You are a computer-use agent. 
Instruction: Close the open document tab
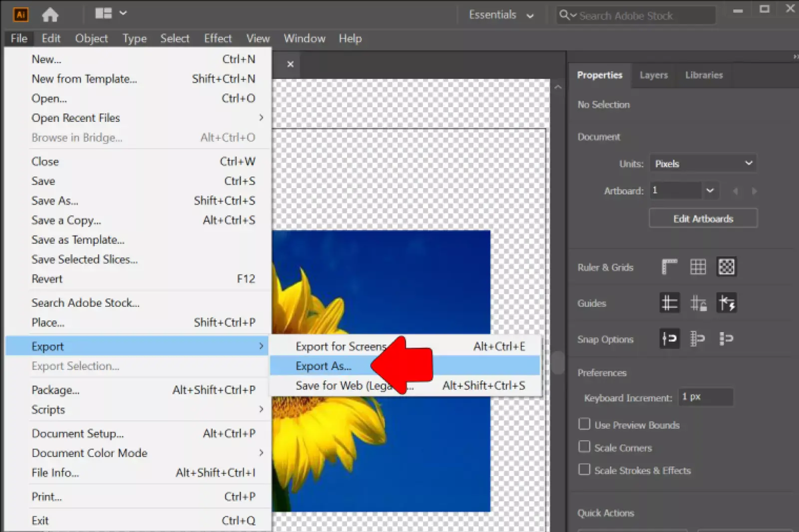point(290,64)
